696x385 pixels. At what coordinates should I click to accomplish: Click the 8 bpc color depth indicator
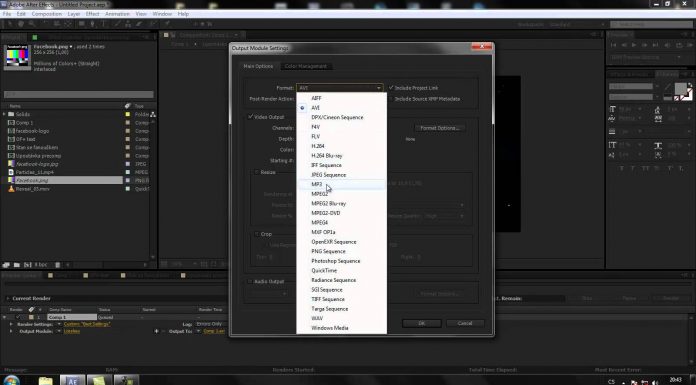41,265
